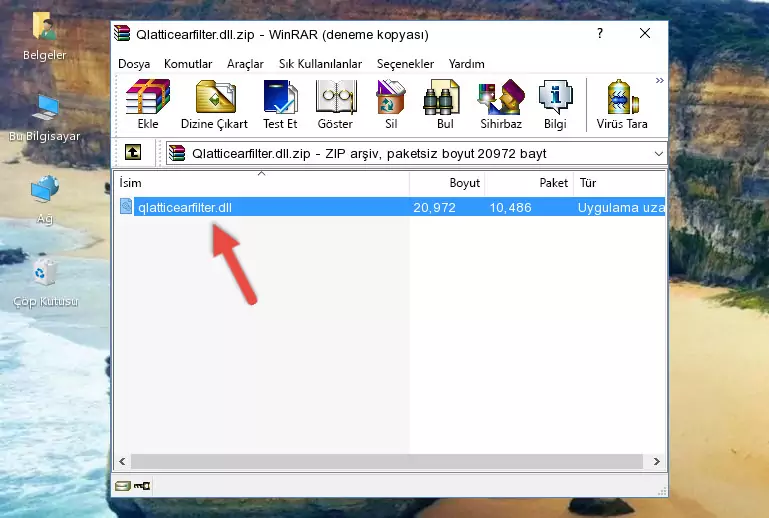Expand hidden toolbar items chevron
769x518 pixels.
click(x=660, y=80)
